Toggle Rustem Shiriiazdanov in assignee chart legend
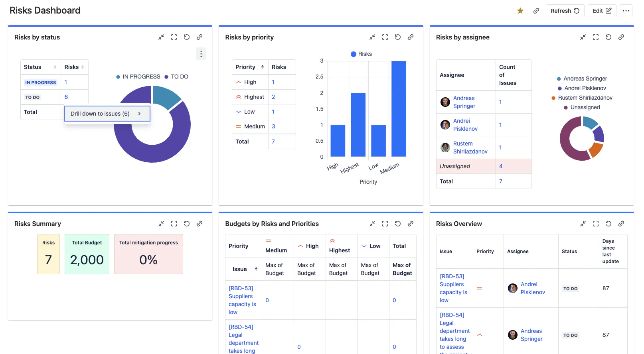Image resolution: width=644 pixels, height=354 pixels. (x=582, y=98)
